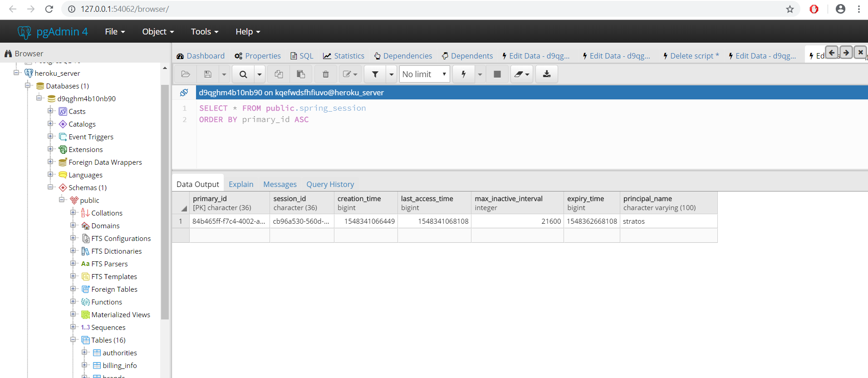This screenshot has width=868, height=378.
Task: Click the browser back arrow
Action: [13, 9]
